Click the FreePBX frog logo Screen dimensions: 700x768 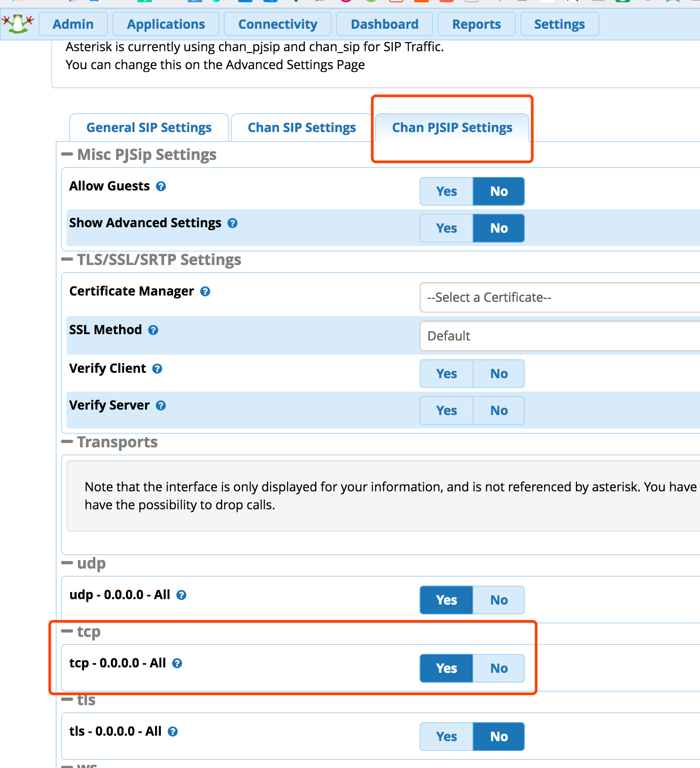coord(18,23)
